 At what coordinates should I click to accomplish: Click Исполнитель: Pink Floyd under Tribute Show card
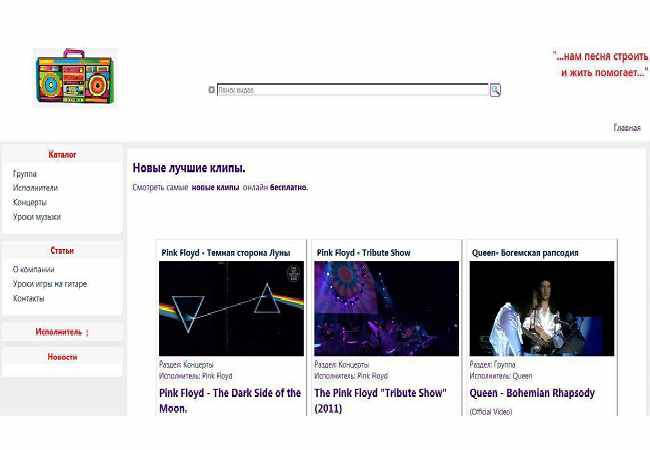(x=351, y=376)
